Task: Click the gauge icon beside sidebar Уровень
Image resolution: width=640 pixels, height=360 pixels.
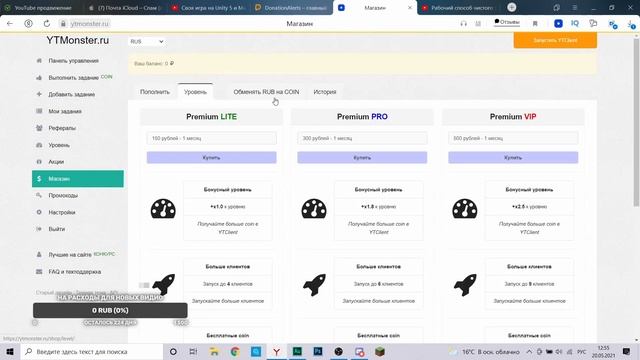Action: 39,145
